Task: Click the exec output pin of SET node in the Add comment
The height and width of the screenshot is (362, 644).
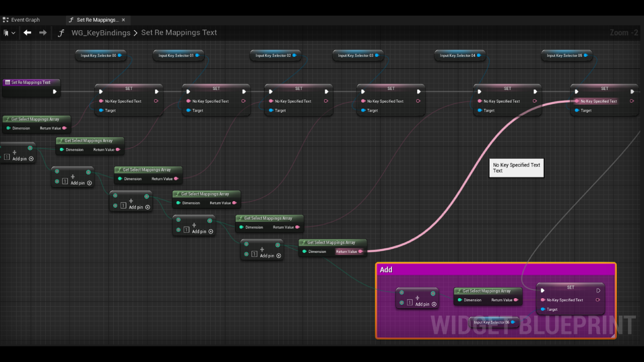Action: (x=598, y=291)
